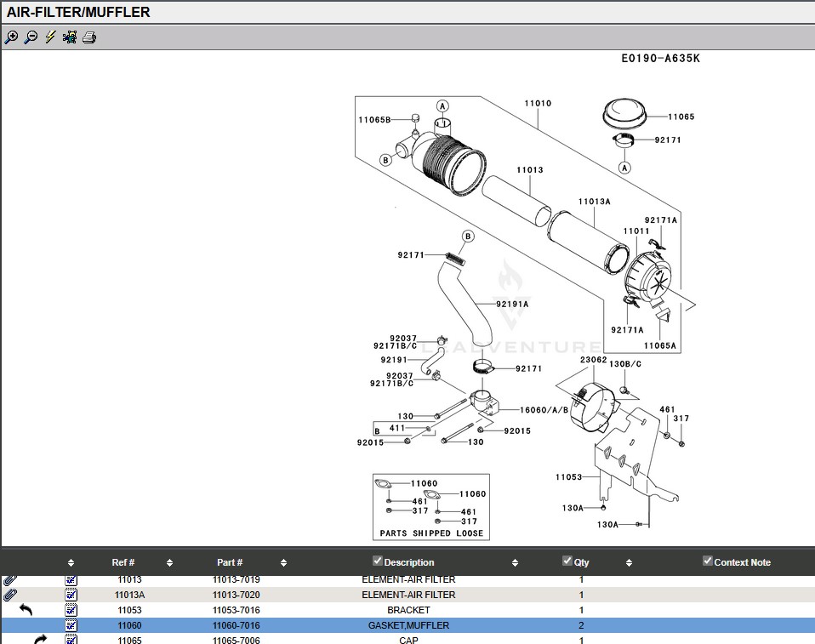Sort table by Ref # column header

[123, 562]
